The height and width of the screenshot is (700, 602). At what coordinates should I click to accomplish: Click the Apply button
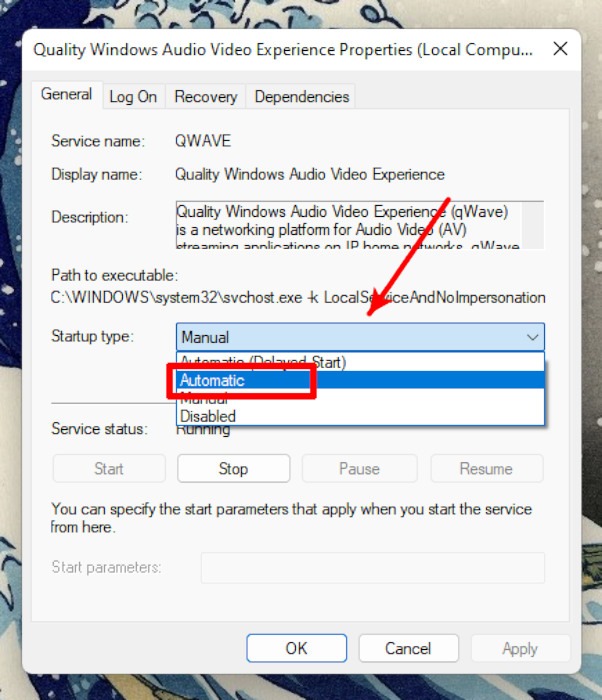pos(520,648)
